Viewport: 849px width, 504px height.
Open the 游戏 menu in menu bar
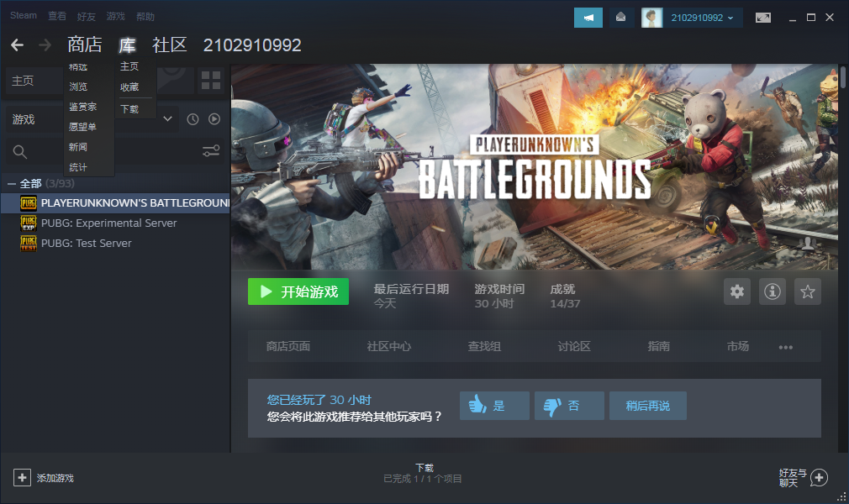(115, 16)
